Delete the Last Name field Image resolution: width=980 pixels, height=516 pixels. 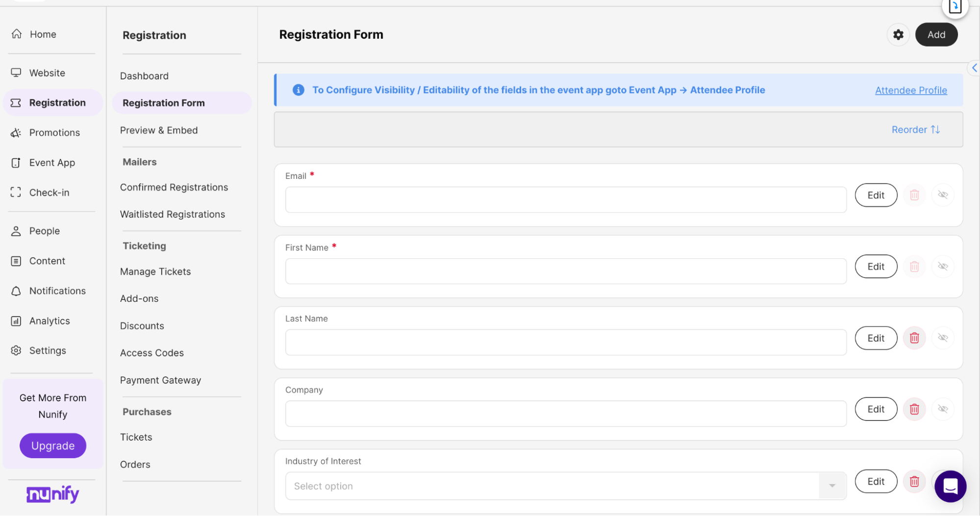click(x=914, y=338)
